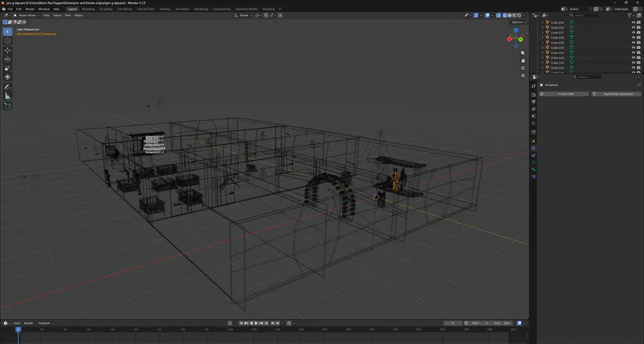Open the 3D viewport editor type dropdown
The image size is (644, 344).
pos(7,15)
